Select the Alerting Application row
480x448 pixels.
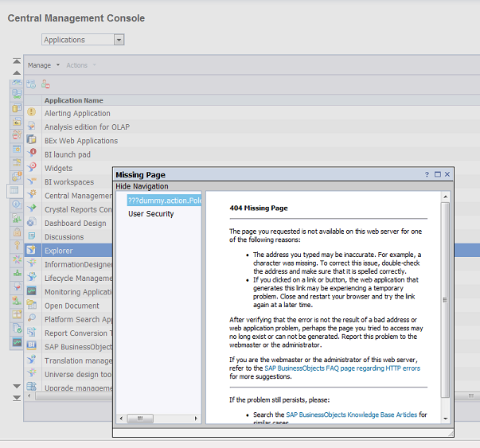point(252,113)
